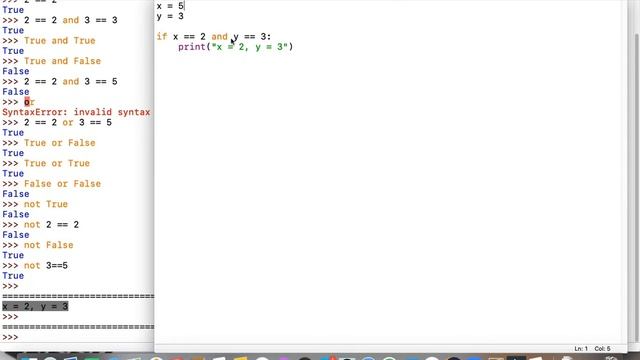Click the shell line '2 == 2 and 3 == 3'
This screenshot has height=360, width=640.
pos(71,20)
